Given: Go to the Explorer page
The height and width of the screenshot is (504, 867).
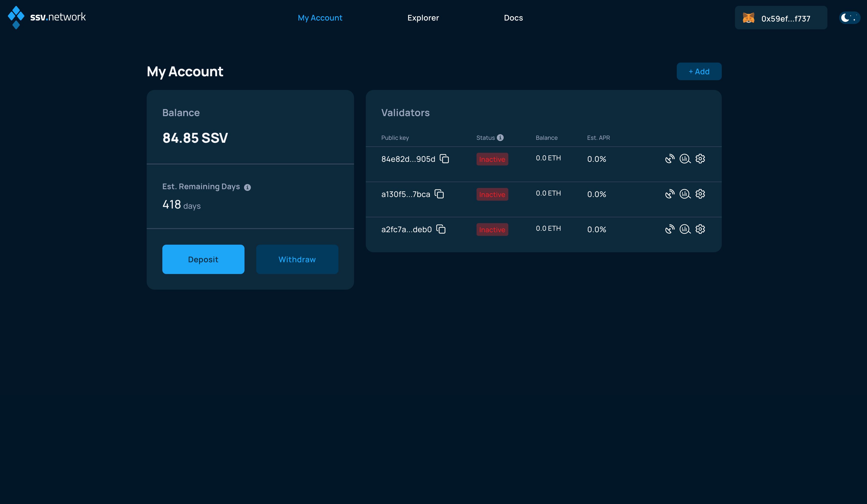Looking at the screenshot, I should 423,18.
